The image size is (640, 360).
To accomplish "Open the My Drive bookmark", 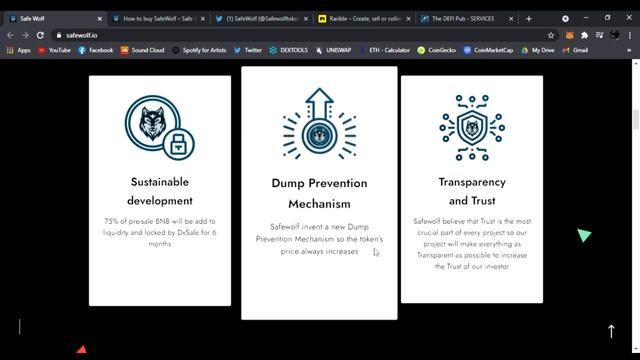I will [x=538, y=50].
